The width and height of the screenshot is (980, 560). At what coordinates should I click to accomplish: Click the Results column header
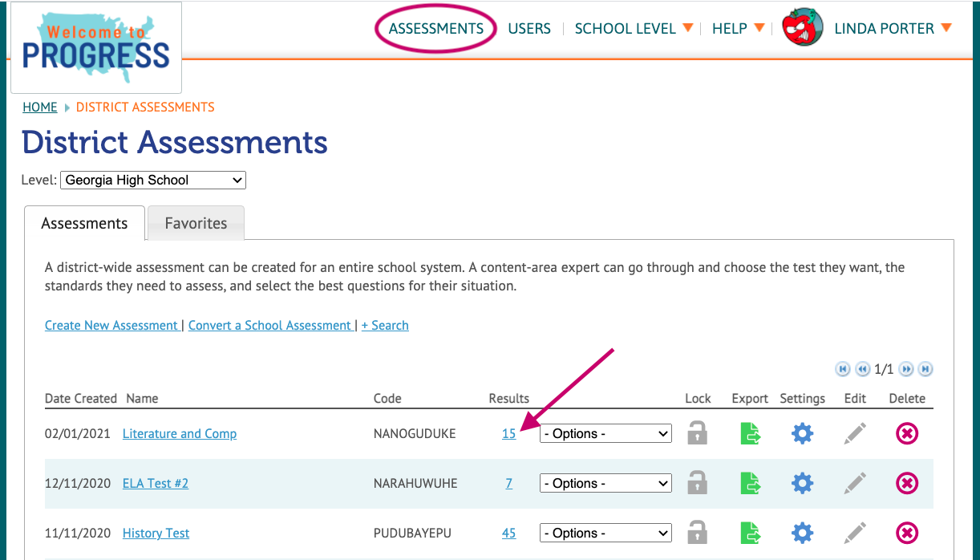[509, 398]
